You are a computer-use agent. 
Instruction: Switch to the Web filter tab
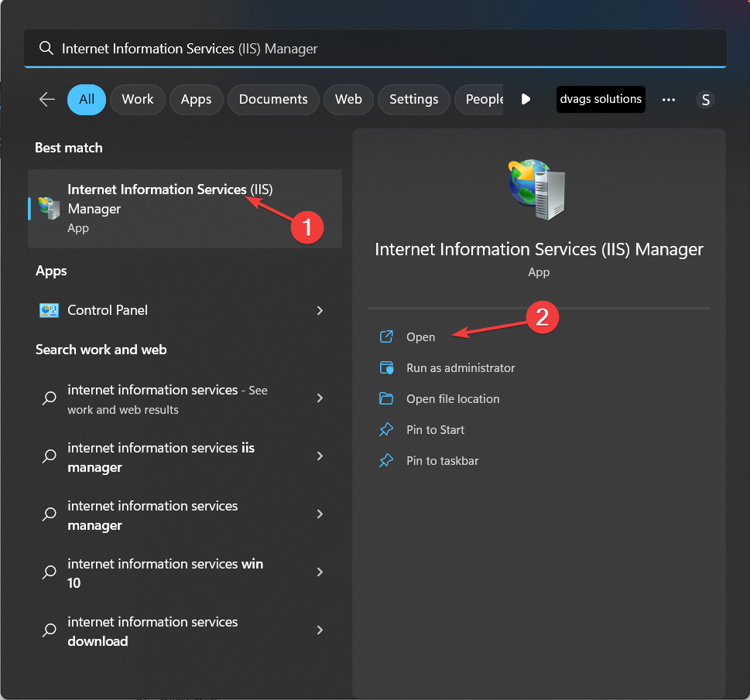[348, 100]
